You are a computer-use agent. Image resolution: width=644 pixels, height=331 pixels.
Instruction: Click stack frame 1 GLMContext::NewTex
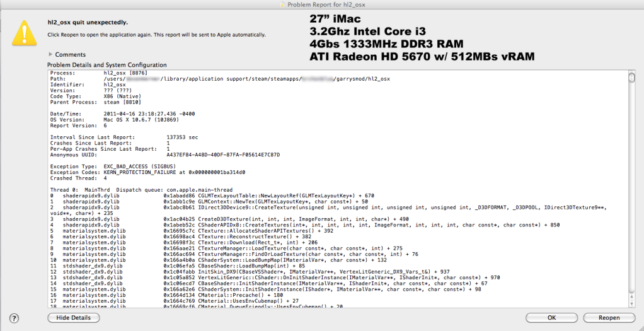(209, 202)
